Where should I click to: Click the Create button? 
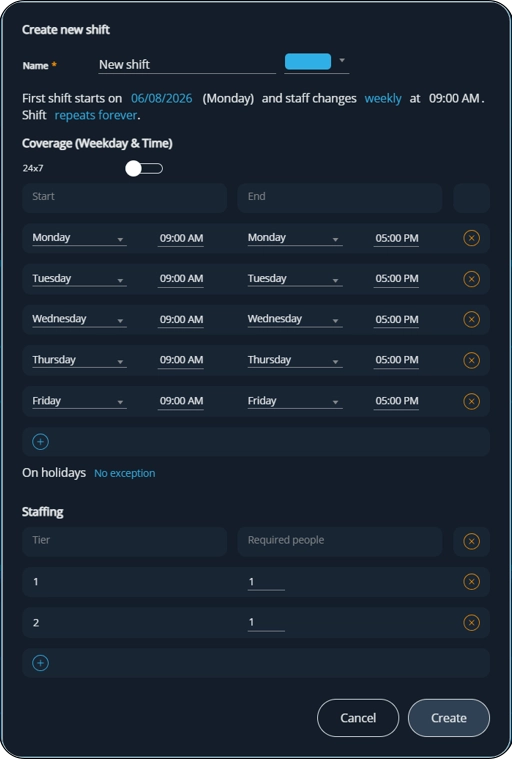pyautogui.click(x=449, y=718)
